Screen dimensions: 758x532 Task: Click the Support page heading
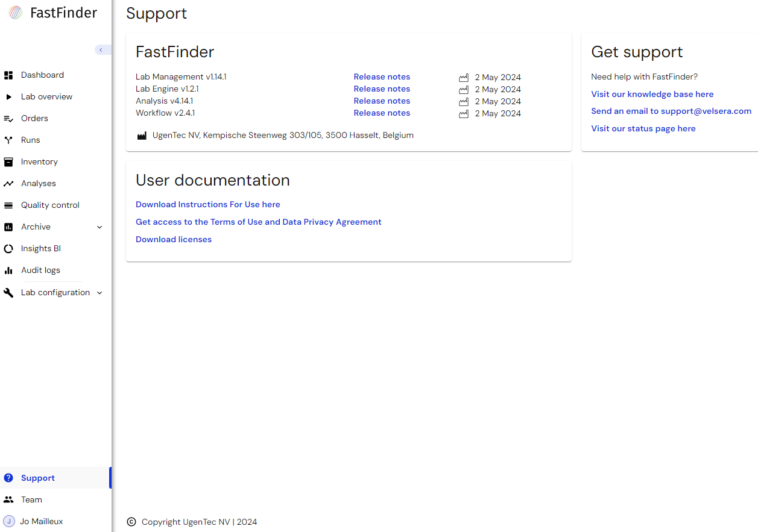(x=157, y=13)
